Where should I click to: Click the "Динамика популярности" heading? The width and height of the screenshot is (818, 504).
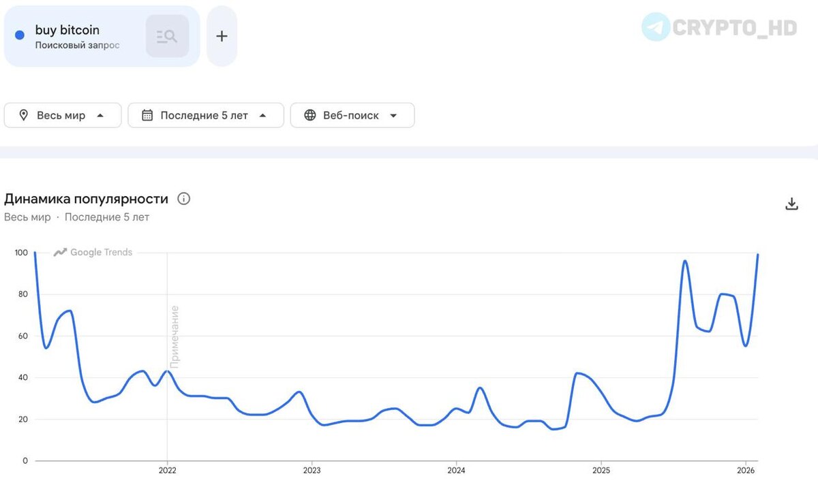point(86,199)
